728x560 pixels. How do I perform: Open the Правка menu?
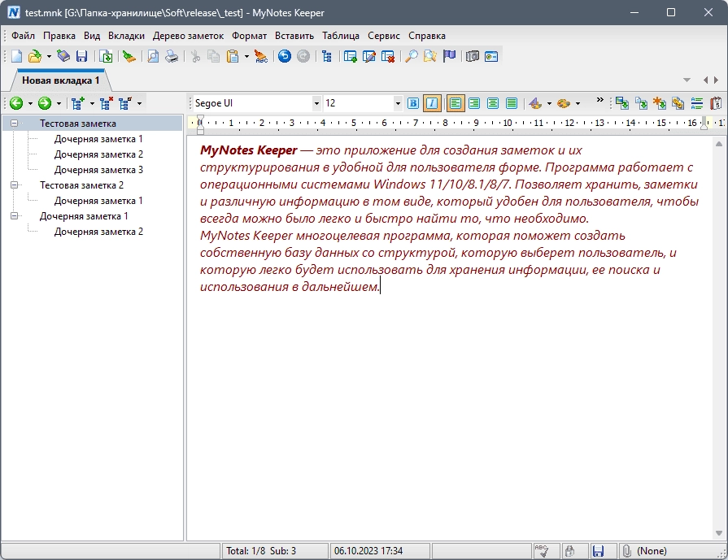tap(59, 36)
